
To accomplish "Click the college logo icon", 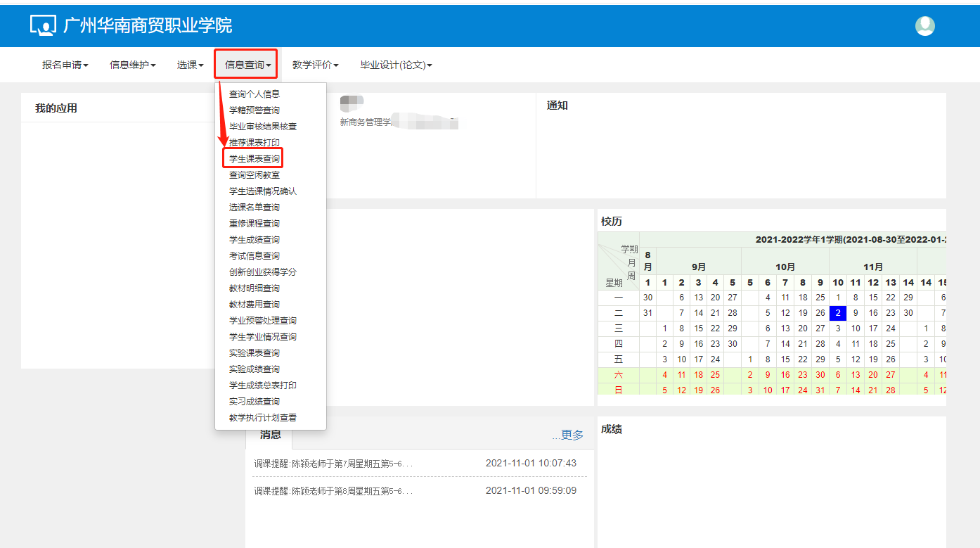I will point(43,25).
